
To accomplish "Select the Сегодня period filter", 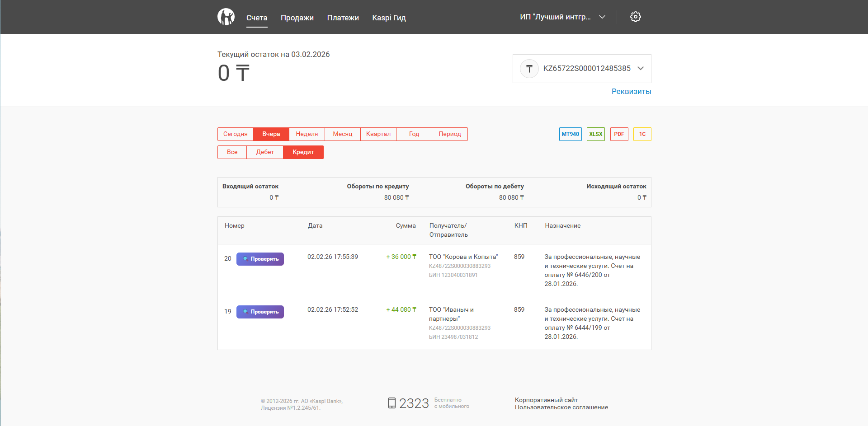I will [x=235, y=134].
